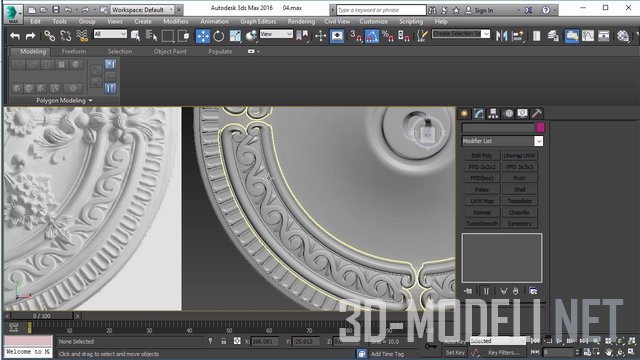
Task: Select the Select and Place tool
Action: 251,36
